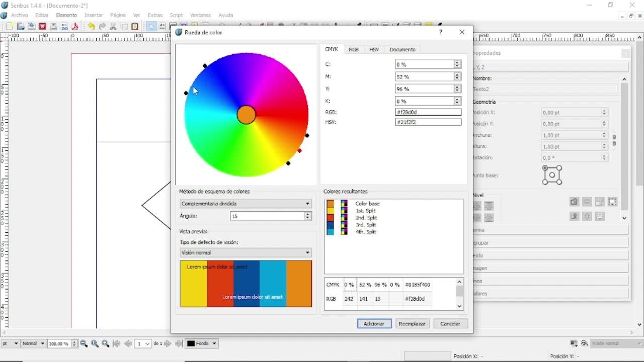This screenshot has height=362, width=644.
Task: Click the Export as PDF icon
Action: click(75, 27)
